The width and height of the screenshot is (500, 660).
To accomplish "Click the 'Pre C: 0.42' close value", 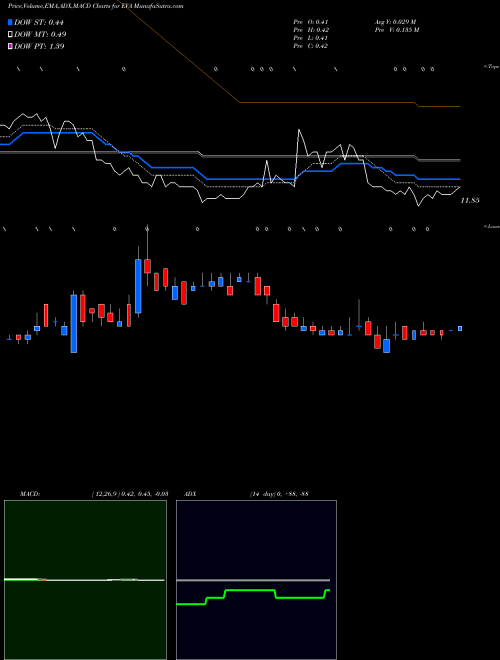I will tap(311, 46).
